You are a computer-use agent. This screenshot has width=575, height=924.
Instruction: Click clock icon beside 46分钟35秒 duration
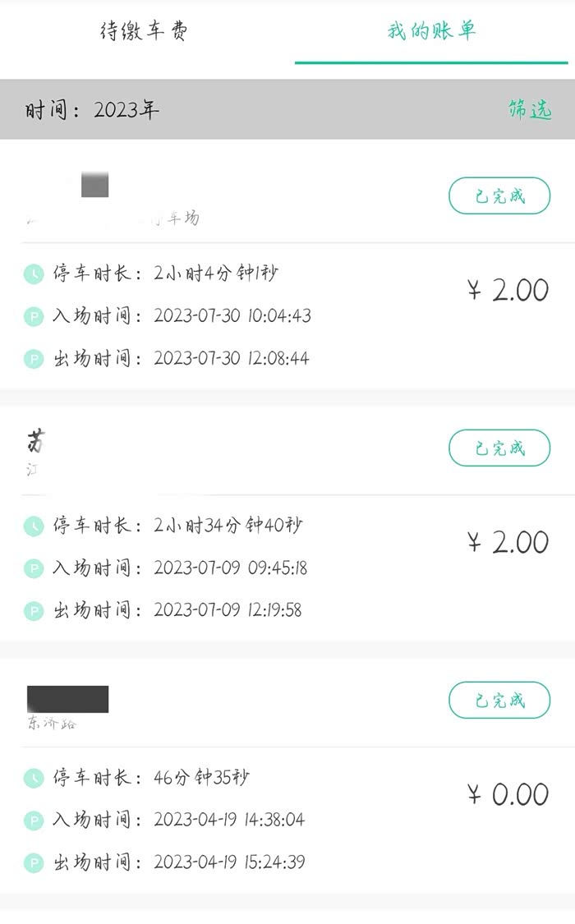[33, 778]
